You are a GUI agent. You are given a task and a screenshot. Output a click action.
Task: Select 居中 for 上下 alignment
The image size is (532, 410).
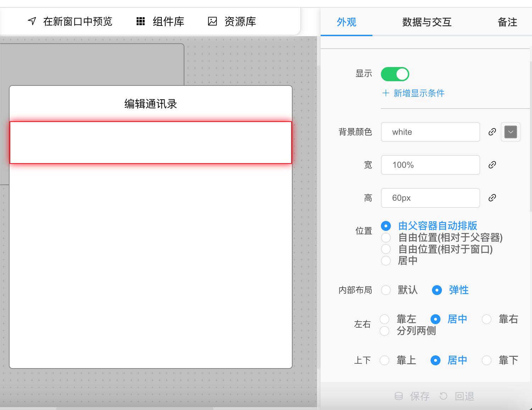pyautogui.click(x=436, y=360)
